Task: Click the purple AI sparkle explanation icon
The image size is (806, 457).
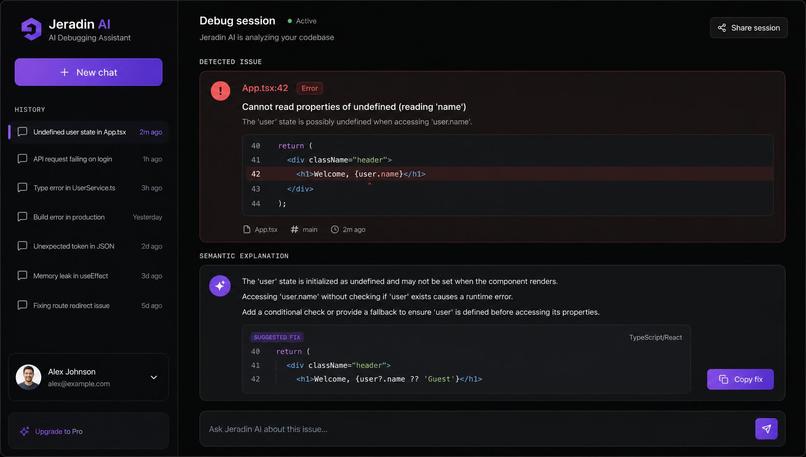Action: [220, 286]
